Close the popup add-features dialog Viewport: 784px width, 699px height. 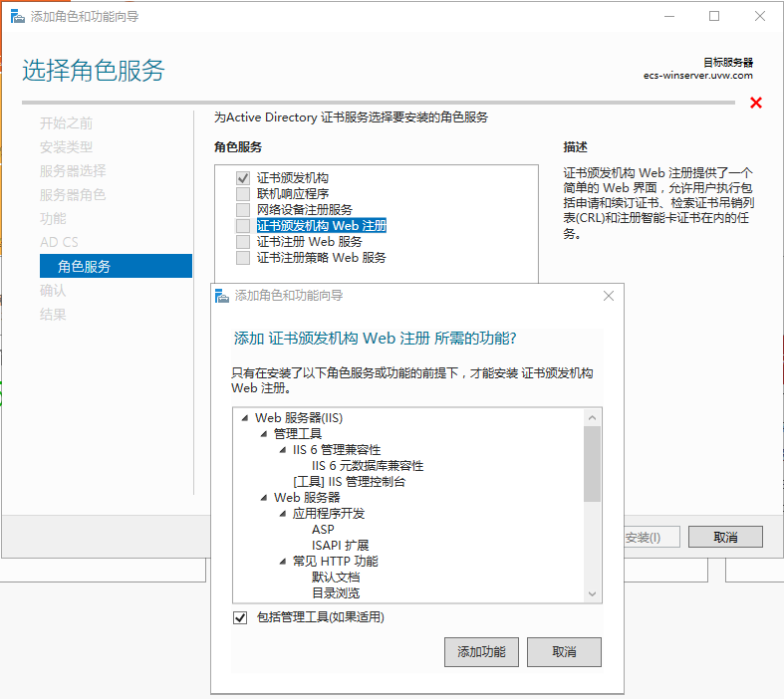tap(609, 296)
